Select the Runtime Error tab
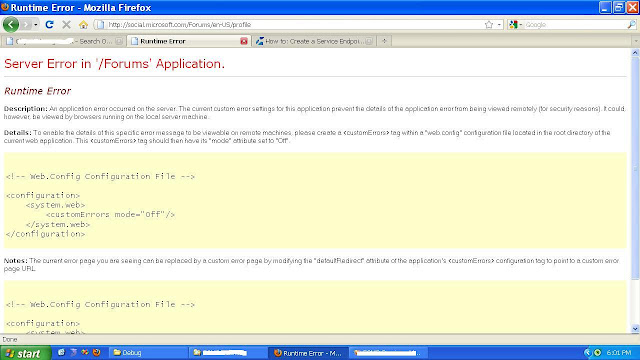Viewport: 640px width, 360px height. (x=185, y=41)
